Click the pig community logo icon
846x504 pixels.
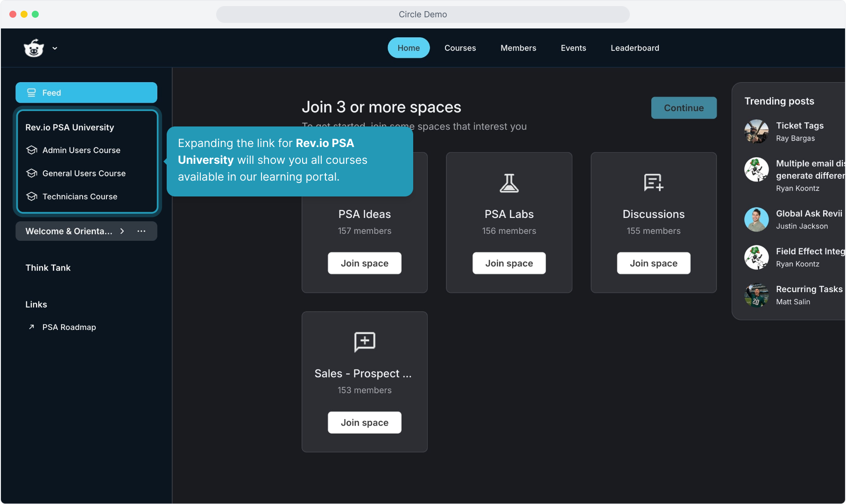pyautogui.click(x=34, y=48)
